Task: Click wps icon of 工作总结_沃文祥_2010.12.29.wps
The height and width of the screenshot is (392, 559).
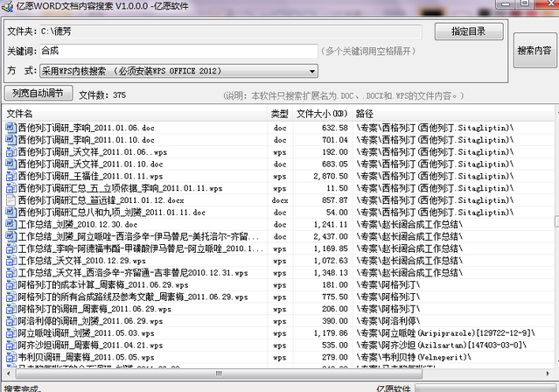Action: [x=11, y=261]
